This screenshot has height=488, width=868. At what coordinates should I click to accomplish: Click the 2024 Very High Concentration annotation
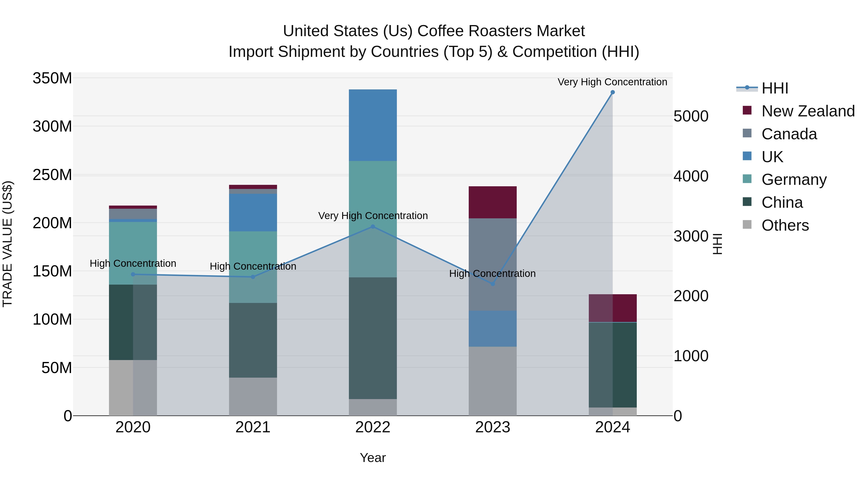[613, 82]
